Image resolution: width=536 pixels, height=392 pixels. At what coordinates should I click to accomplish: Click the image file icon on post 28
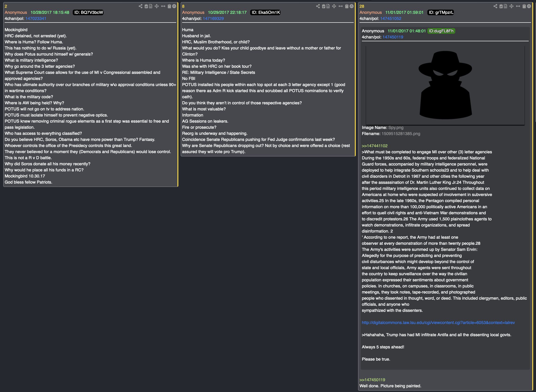pos(505,6)
